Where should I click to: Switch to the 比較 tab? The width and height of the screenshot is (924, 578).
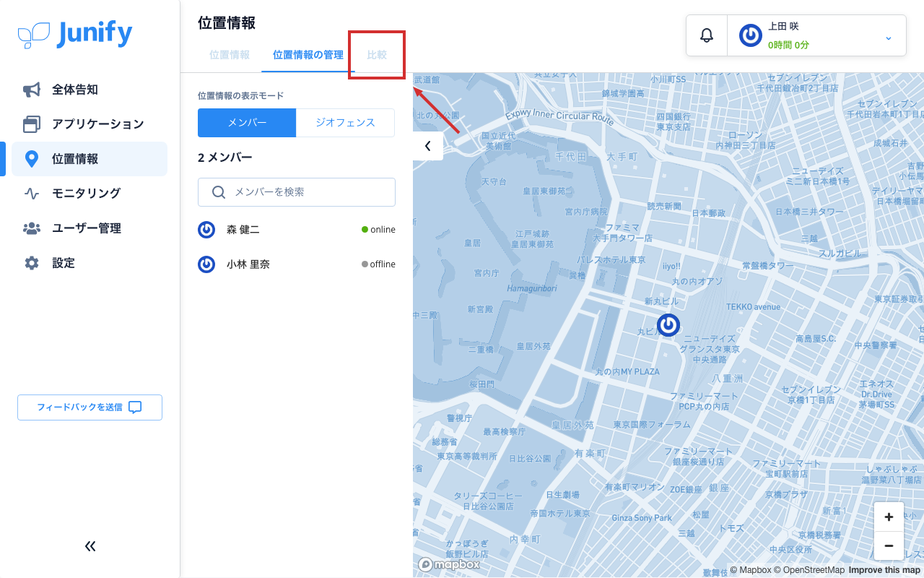(x=377, y=55)
